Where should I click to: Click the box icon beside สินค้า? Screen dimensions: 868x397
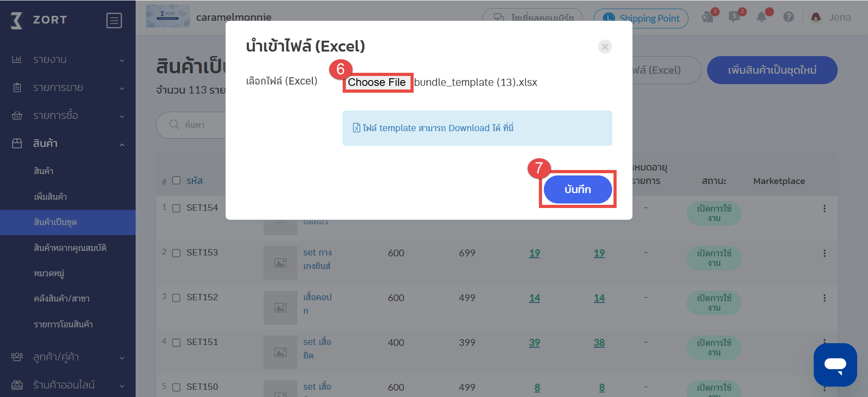[x=17, y=143]
